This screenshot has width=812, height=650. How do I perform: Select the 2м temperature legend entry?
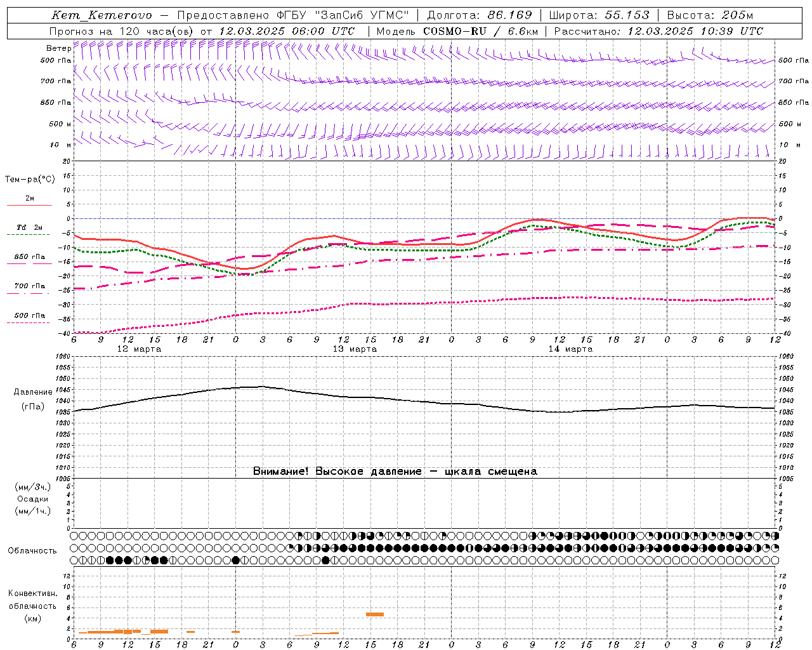click(30, 199)
